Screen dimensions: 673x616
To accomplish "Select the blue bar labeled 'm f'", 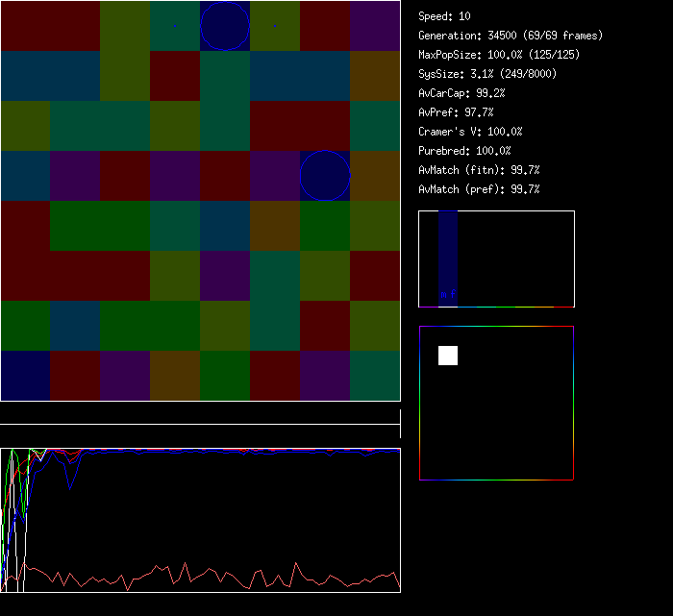I will coord(448,259).
